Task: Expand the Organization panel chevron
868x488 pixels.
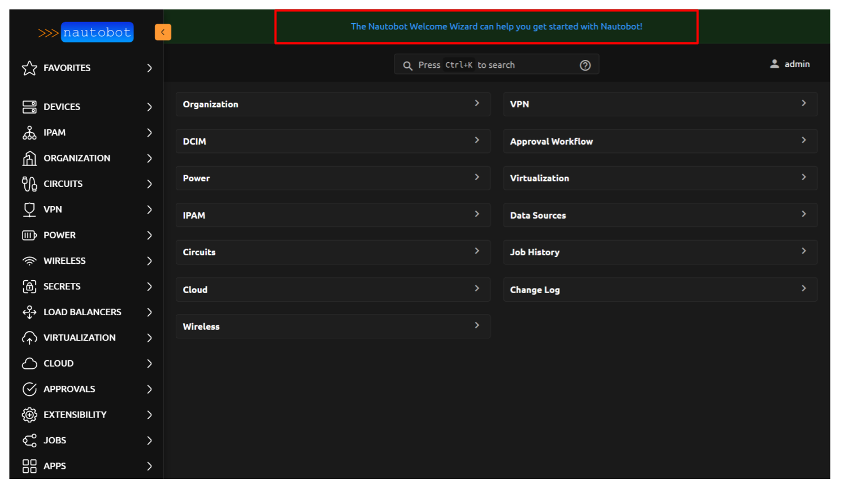Action: (477, 103)
